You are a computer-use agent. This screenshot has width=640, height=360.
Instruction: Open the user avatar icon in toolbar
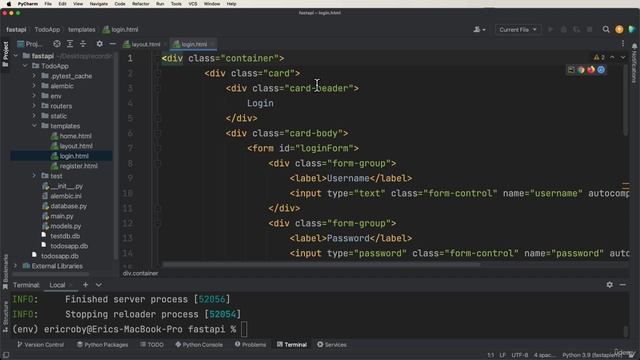[x=619, y=29]
